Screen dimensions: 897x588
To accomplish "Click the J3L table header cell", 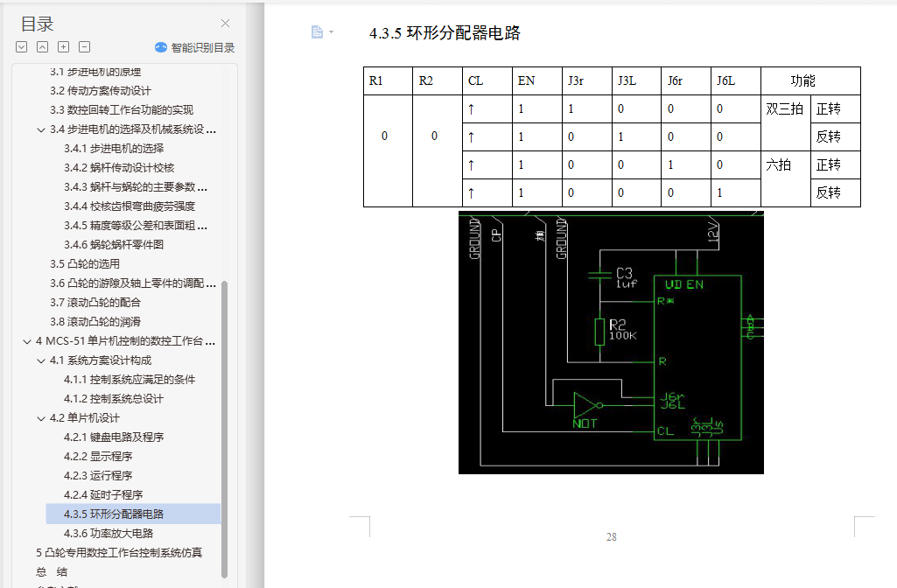I will 637,80.
